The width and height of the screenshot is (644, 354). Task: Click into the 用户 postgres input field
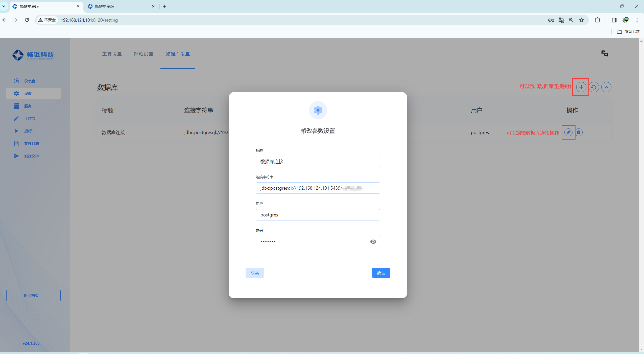[318, 215]
